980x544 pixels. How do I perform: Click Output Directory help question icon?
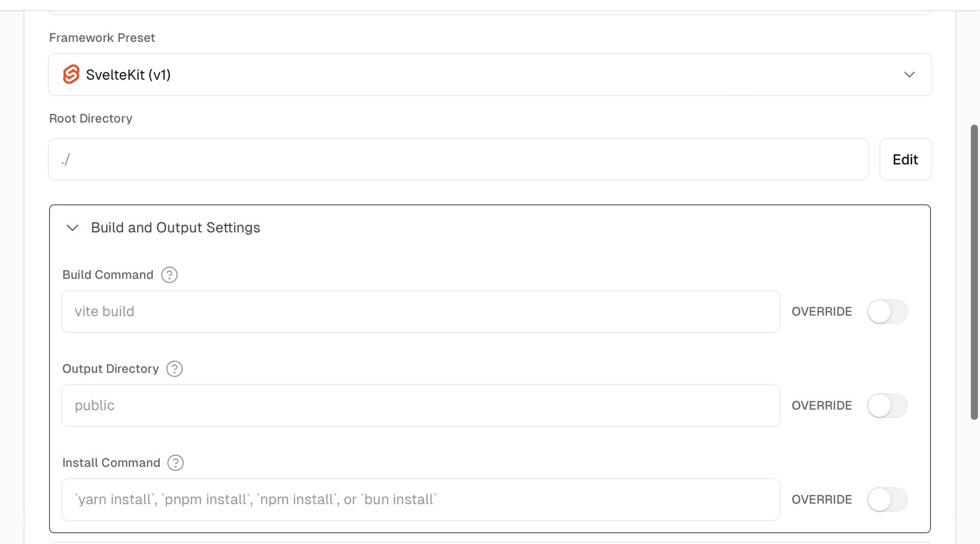coord(175,369)
